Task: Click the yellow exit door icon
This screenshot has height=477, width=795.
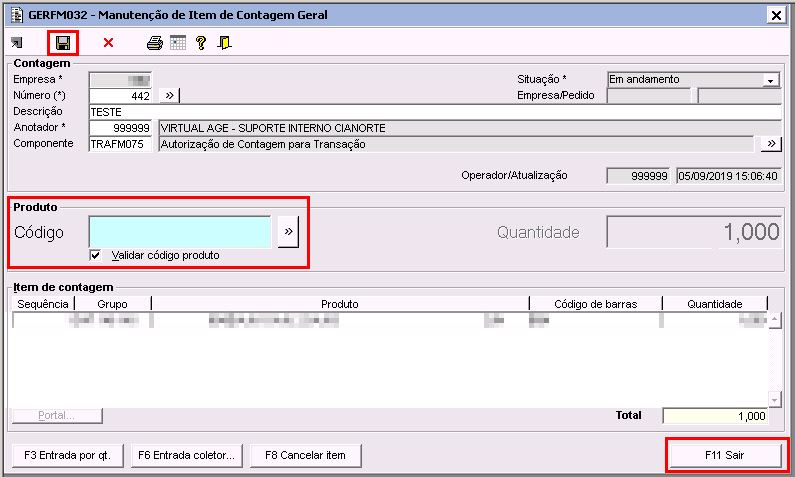Action: point(224,43)
